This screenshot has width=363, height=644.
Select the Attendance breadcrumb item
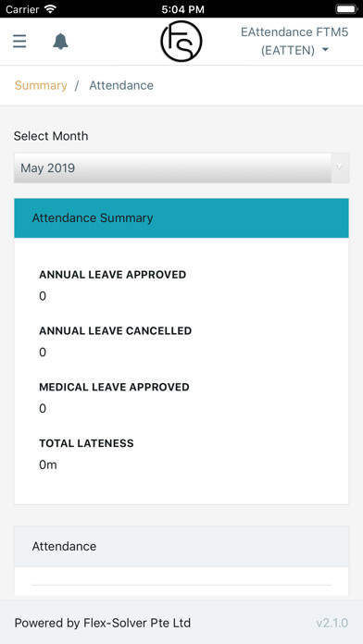121,85
